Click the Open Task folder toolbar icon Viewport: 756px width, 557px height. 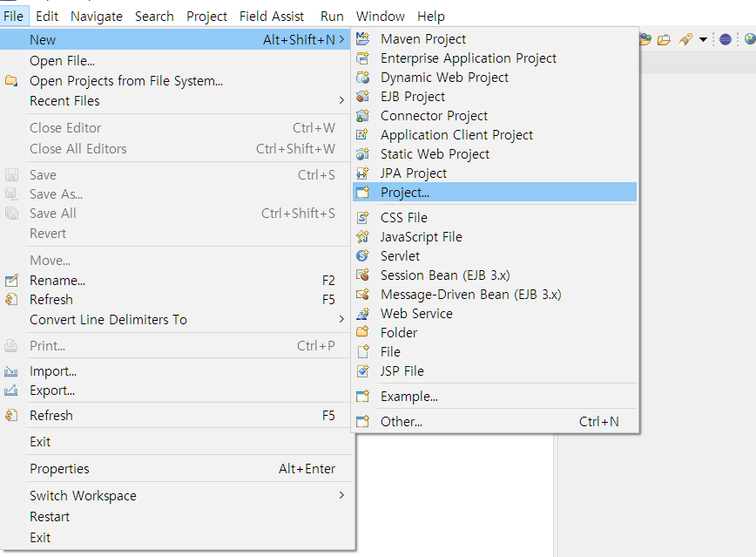(x=665, y=39)
